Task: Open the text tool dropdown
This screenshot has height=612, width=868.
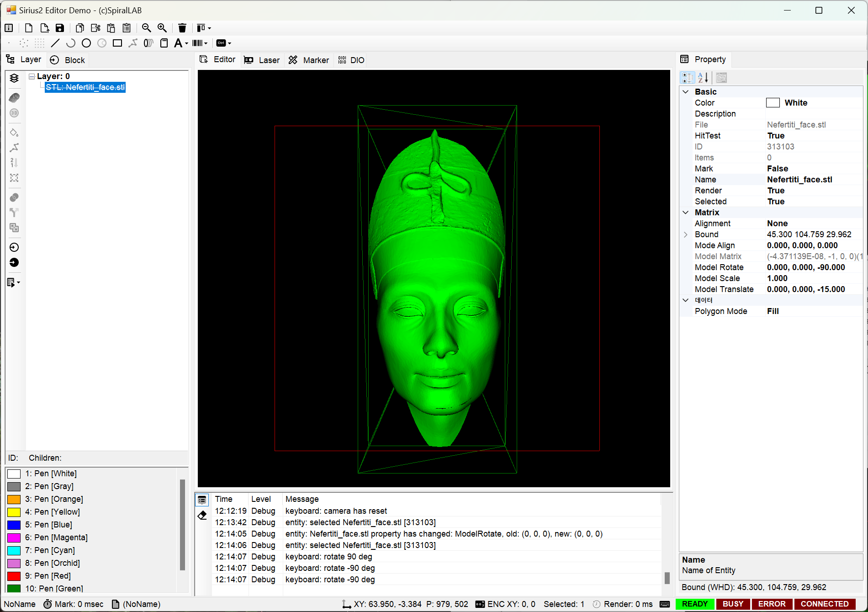Action: click(181, 43)
